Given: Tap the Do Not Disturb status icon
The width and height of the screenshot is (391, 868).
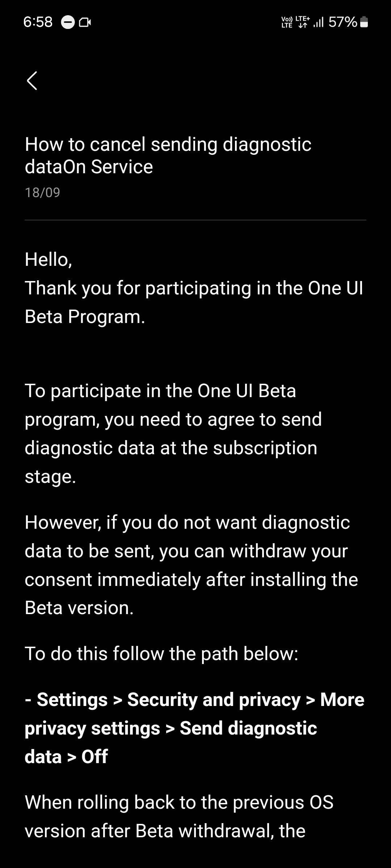Looking at the screenshot, I should pos(68,22).
